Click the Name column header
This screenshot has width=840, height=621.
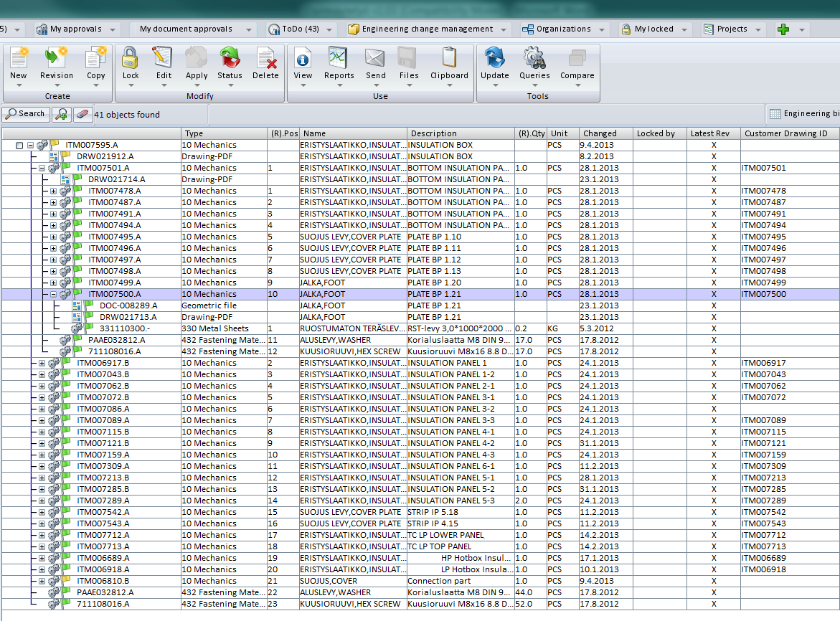[353, 133]
